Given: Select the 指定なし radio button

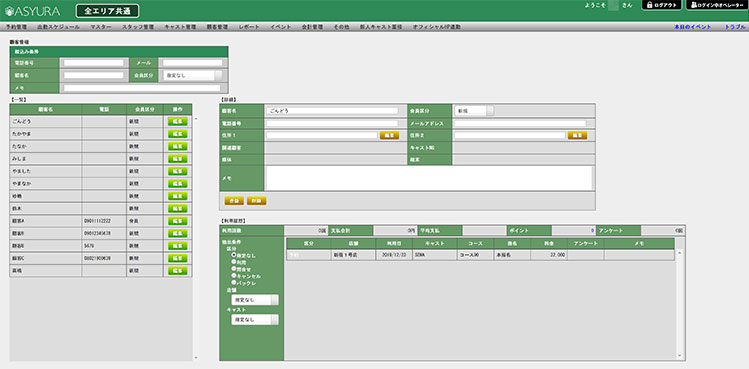Looking at the screenshot, I should tap(234, 255).
